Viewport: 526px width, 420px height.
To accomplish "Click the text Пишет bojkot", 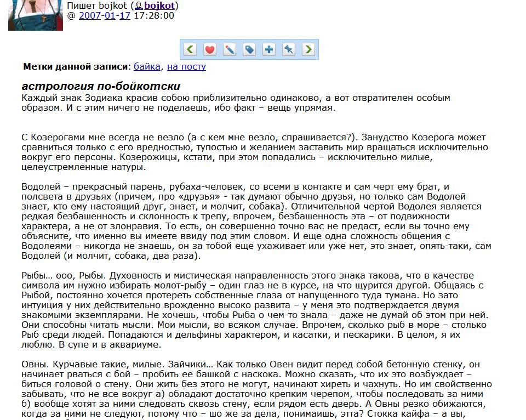I will point(98,5).
